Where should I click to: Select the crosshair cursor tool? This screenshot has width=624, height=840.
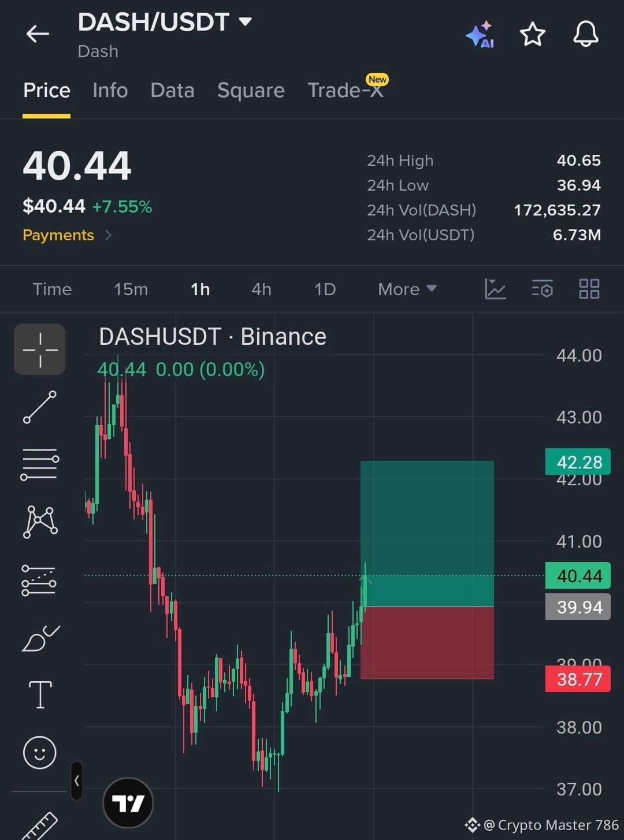(40, 350)
